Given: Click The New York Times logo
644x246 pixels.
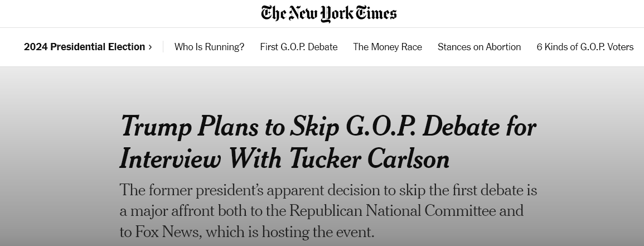Looking at the screenshot, I should [328, 13].
